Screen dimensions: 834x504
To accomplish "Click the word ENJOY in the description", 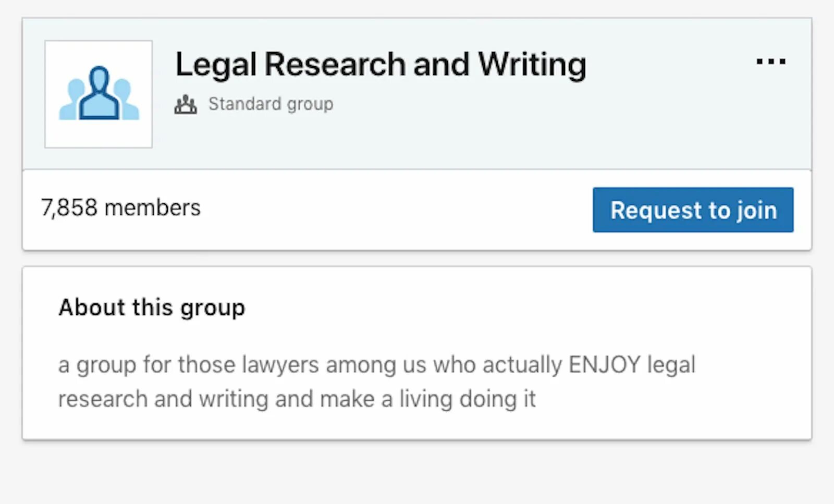I will 604,364.
